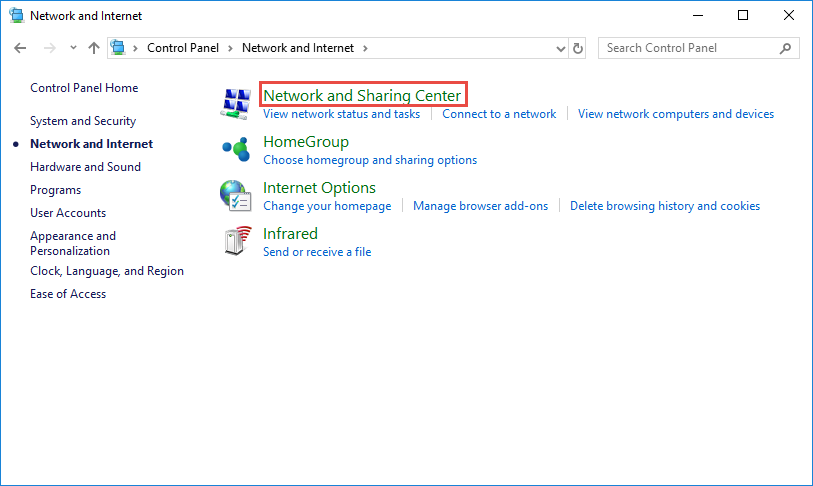813x486 pixels.
Task: Click the Network and Sharing Center icon
Action: pos(236,104)
